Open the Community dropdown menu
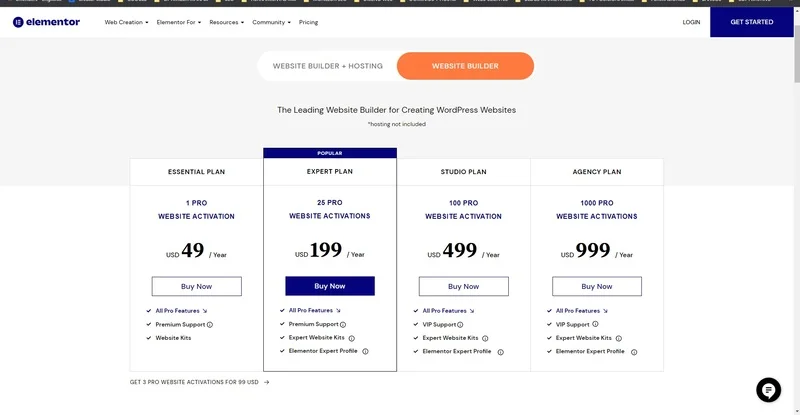The width and height of the screenshot is (800, 415). click(271, 21)
